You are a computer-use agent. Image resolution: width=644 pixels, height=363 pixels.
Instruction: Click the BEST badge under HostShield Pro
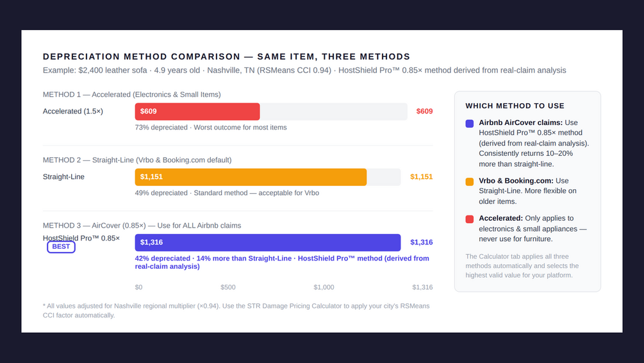point(62,247)
